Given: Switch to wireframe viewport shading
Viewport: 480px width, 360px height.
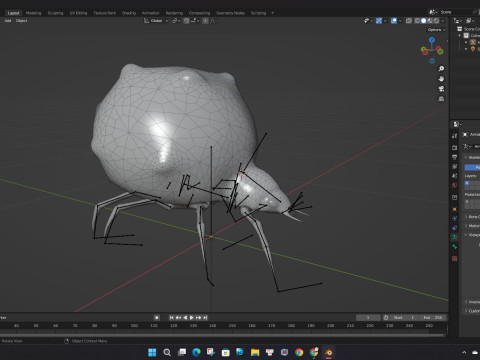Looking at the screenshot, I should pos(417,21).
